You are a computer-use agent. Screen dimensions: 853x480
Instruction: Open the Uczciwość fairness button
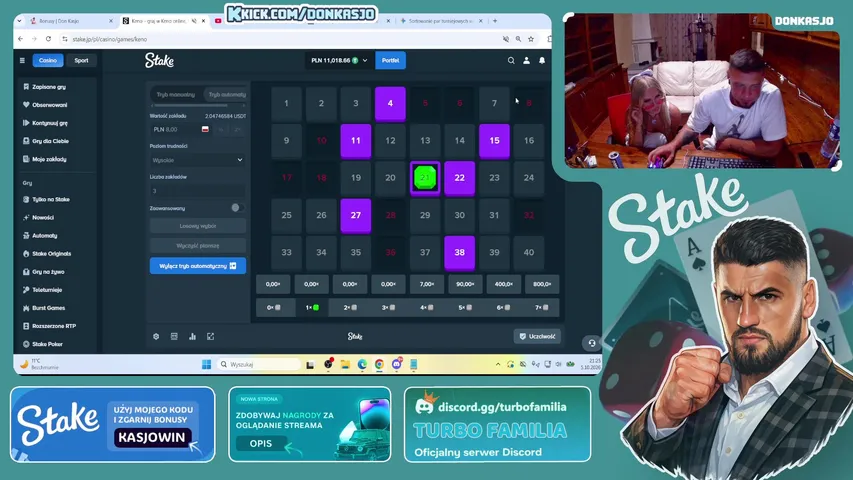(x=537, y=336)
